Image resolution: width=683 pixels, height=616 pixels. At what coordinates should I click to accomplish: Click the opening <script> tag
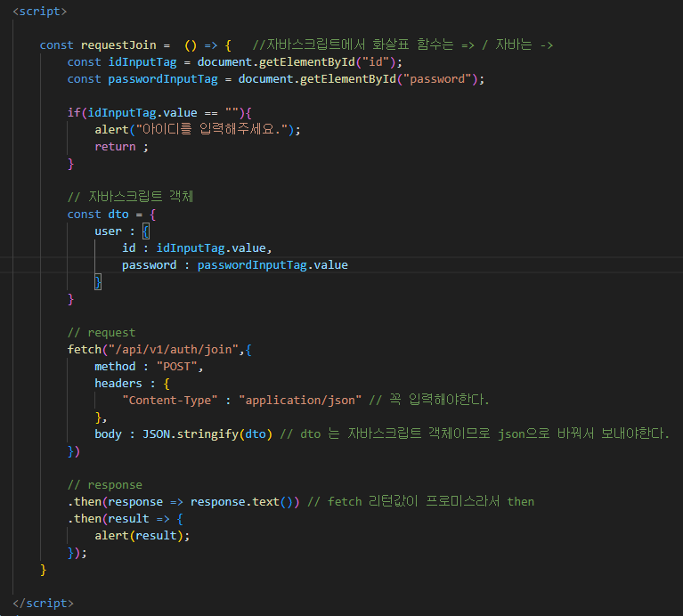click(x=40, y=12)
